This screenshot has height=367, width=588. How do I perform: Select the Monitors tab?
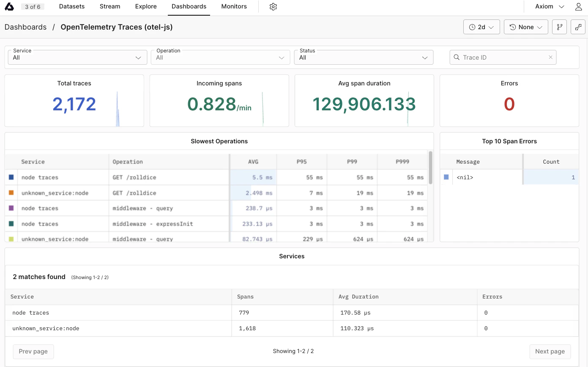click(x=234, y=6)
